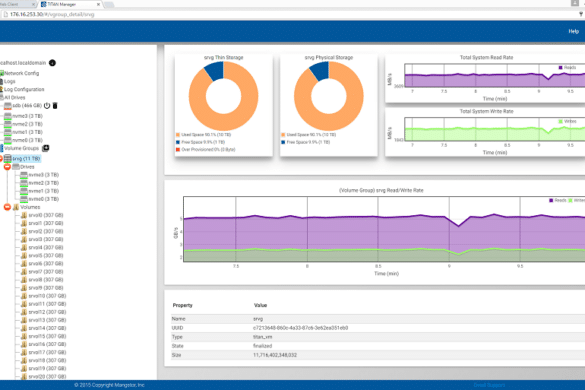Click the add icon beside Volume Groups

(46, 148)
